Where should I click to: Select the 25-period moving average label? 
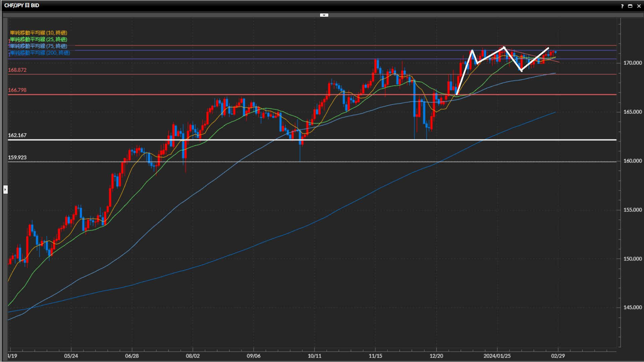click(x=39, y=39)
